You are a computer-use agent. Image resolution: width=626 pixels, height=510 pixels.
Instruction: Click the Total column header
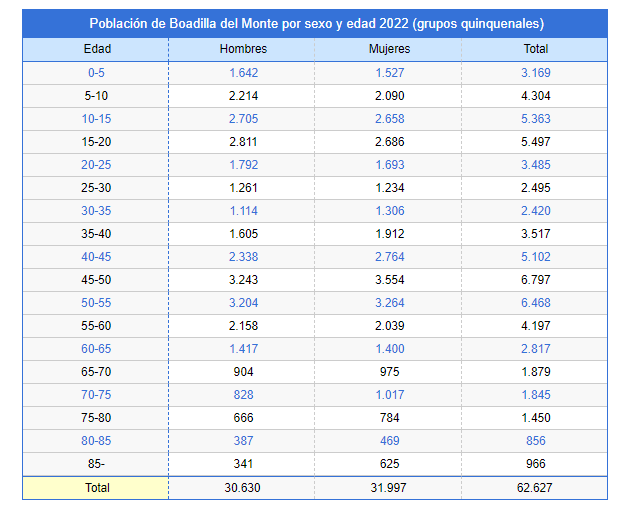pyautogui.click(x=536, y=49)
